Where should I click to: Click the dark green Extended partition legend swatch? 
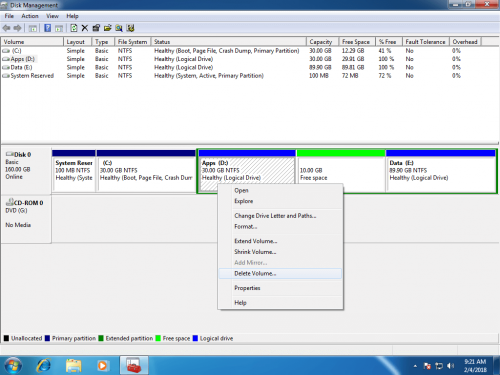click(x=101, y=338)
